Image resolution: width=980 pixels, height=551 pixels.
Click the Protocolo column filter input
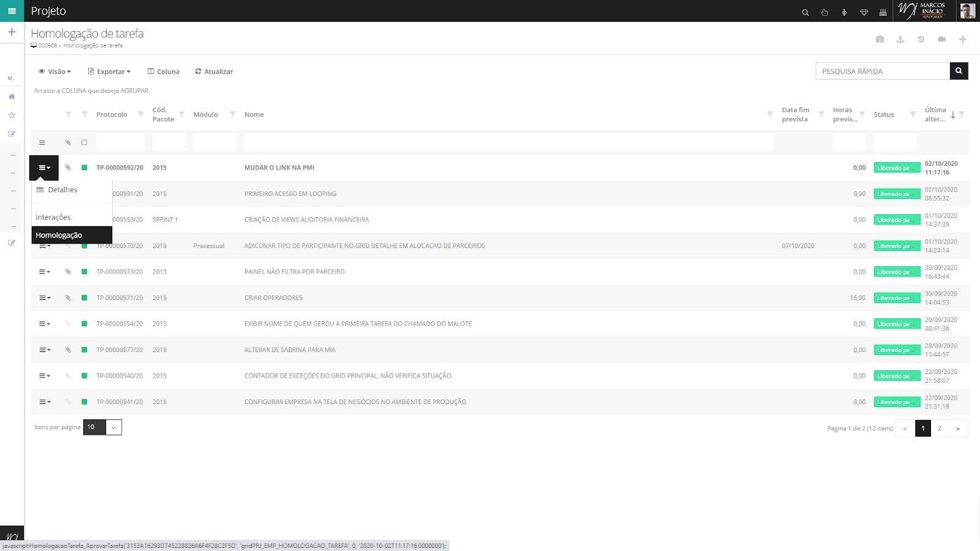coord(120,143)
